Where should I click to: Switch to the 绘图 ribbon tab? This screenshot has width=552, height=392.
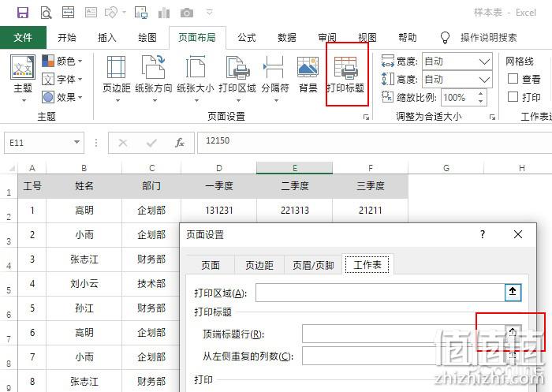pos(147,37)
